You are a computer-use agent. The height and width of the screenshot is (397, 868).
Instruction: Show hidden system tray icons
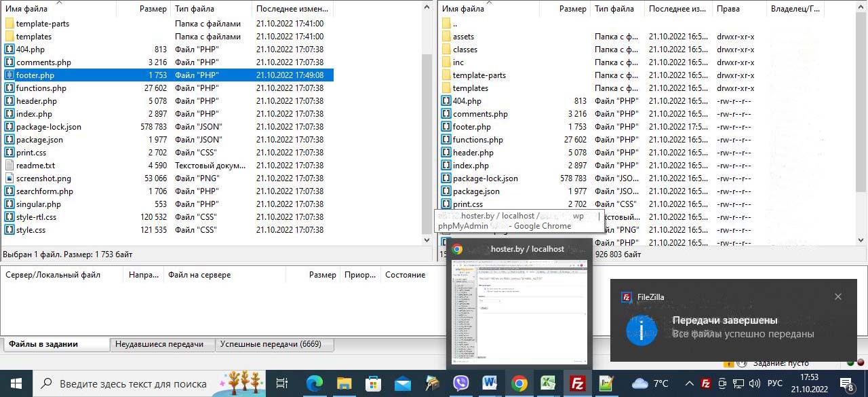pyautogui.click(x=689, y=383)
